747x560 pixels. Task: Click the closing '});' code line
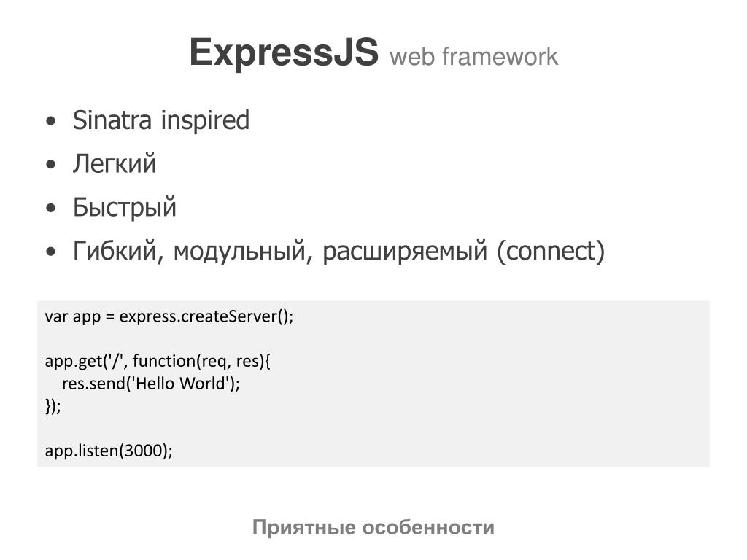point(53,406)
